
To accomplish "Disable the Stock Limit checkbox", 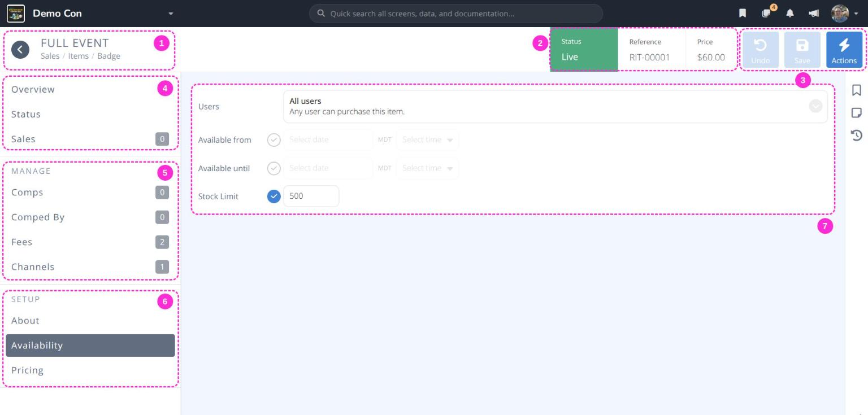I will [x=274, y=196].
